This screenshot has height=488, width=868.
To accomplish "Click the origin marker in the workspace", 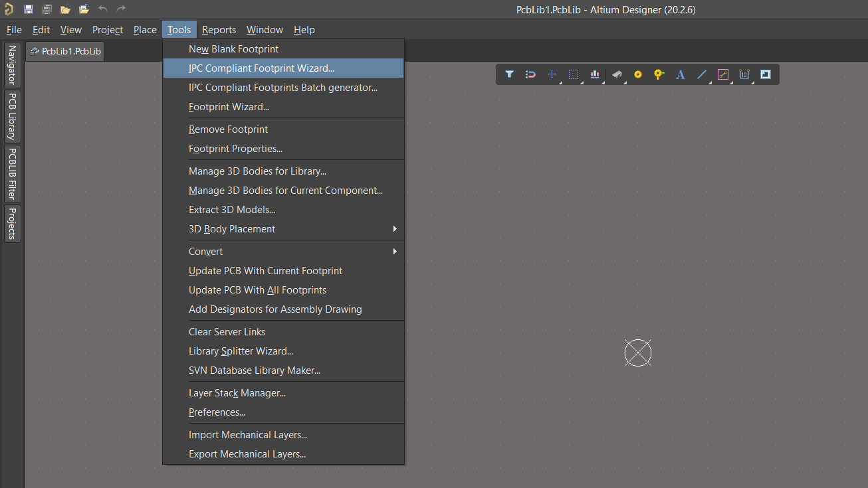I will [638, 353].
